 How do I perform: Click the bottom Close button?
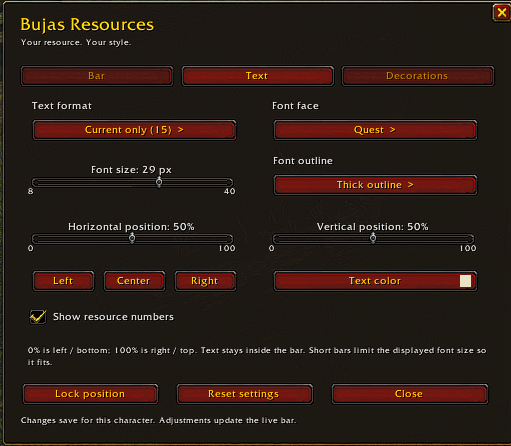point(409,394)
